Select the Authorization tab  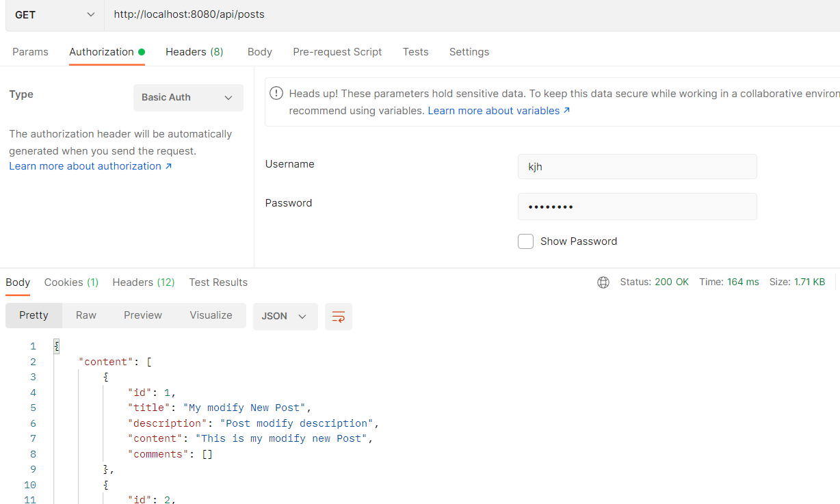[107, 52]
